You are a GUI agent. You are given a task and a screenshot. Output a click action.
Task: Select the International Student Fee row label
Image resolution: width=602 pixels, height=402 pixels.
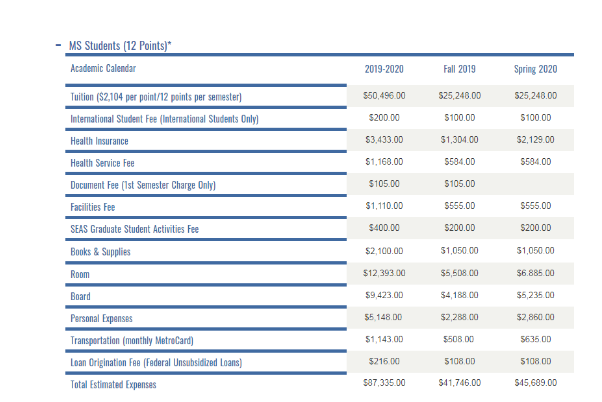click(164, 119)
